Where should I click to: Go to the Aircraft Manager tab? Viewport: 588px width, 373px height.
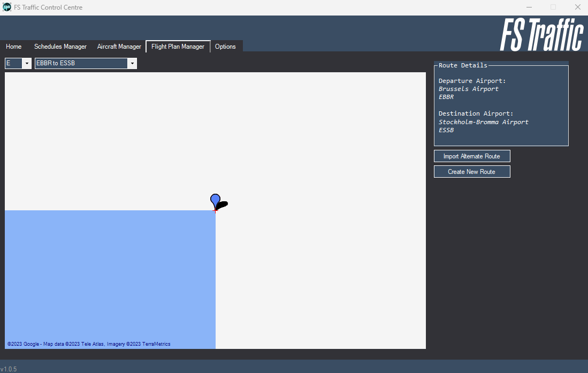[119, 47]
